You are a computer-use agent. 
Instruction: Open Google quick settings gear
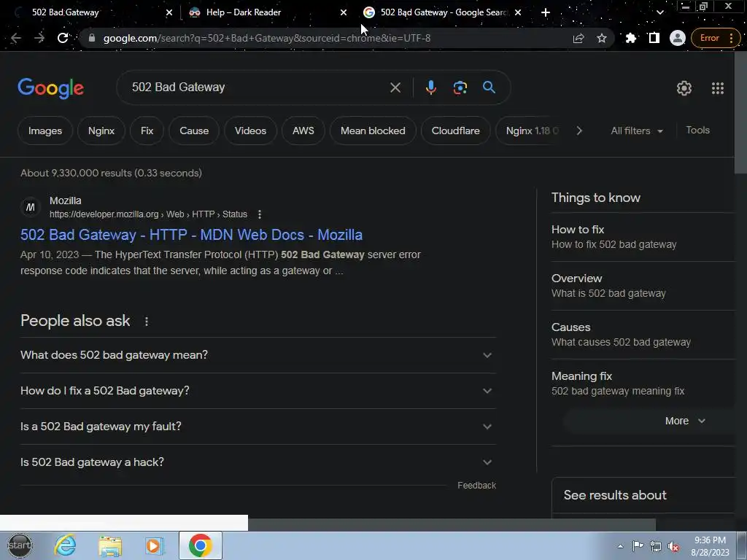pyautogui.click(x=684, y=88)
